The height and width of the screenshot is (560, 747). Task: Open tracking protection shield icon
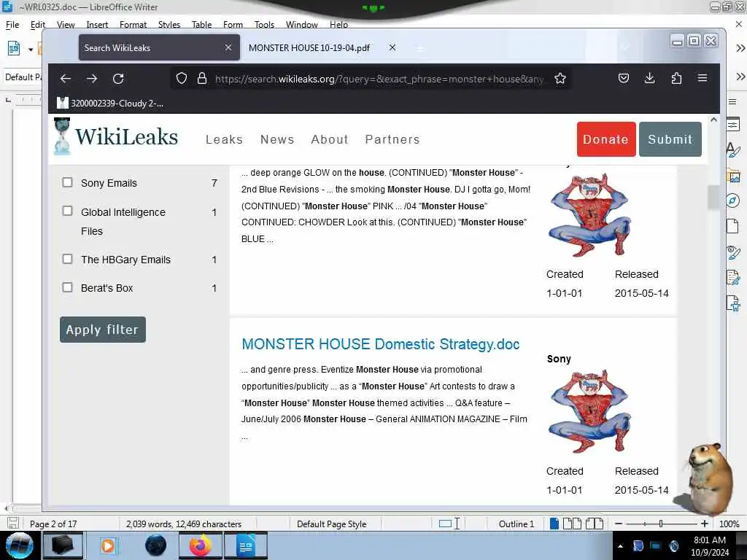pos(182,78)
